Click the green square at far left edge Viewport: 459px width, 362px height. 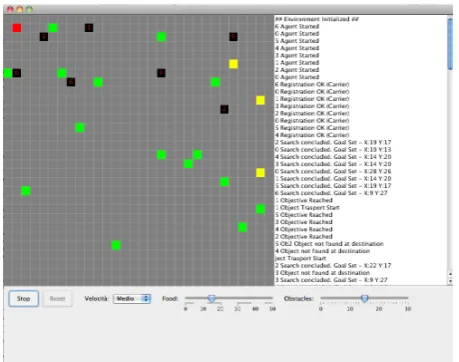pyautogui.click(x=7, y=73)
